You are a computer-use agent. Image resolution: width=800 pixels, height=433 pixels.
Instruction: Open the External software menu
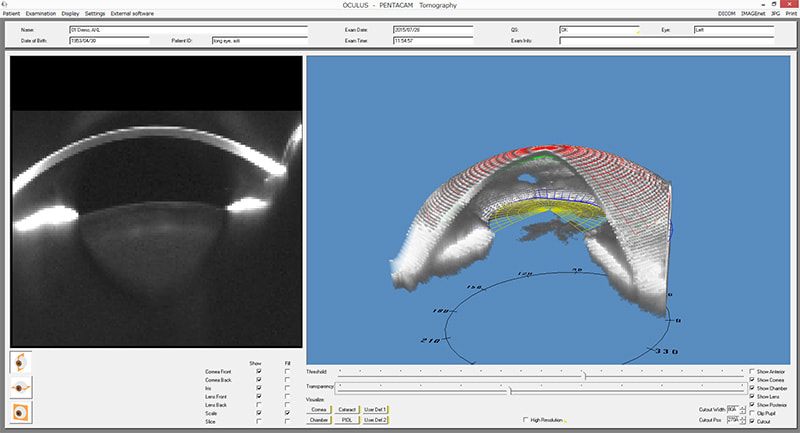132,14
